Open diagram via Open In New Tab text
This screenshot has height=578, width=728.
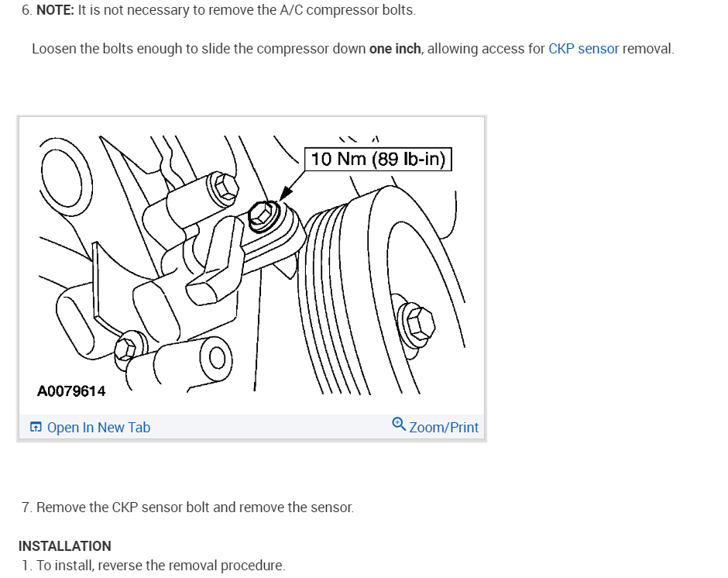tap(98, 428)
